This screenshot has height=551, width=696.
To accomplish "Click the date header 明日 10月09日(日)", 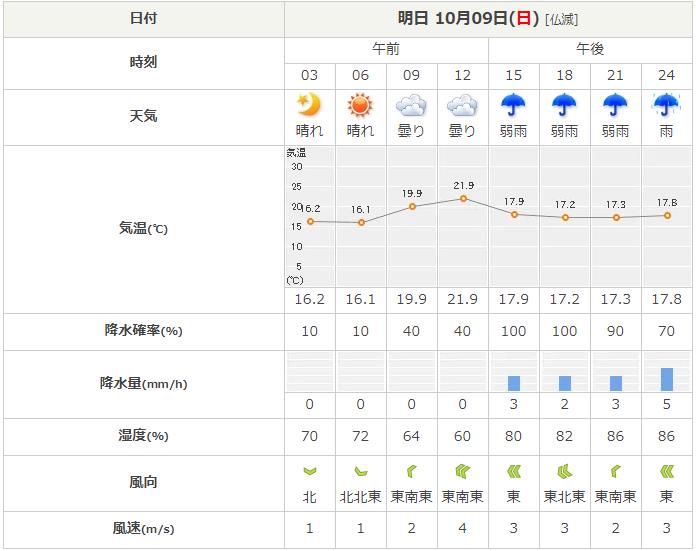I will point(468,18).
